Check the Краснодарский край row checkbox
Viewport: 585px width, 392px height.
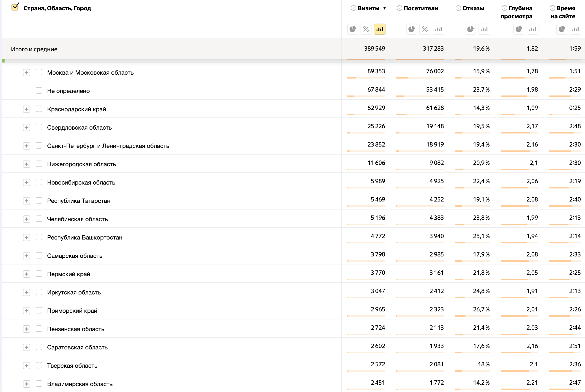(x=39, y=109)
